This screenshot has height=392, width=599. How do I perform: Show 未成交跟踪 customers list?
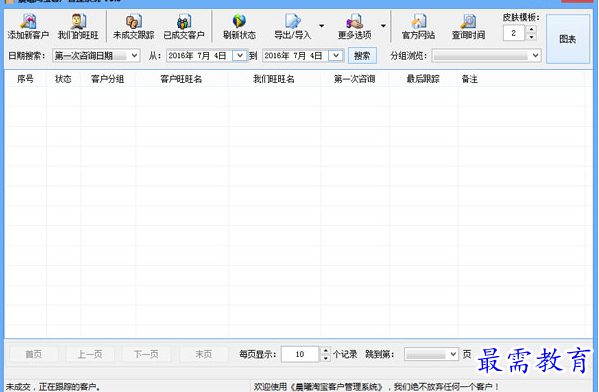pyautogui.click(x=134, y=26)
